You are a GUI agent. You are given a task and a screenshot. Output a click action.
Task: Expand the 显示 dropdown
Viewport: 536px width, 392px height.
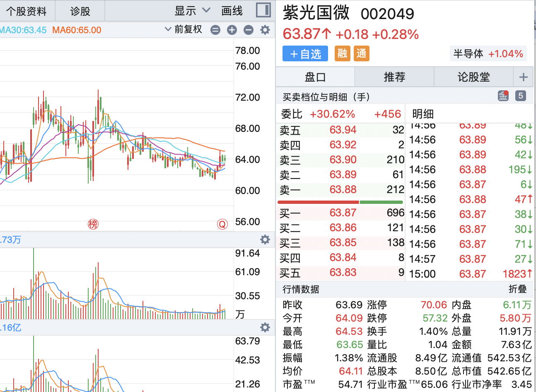pyautogui.click(x=193, y=10)
